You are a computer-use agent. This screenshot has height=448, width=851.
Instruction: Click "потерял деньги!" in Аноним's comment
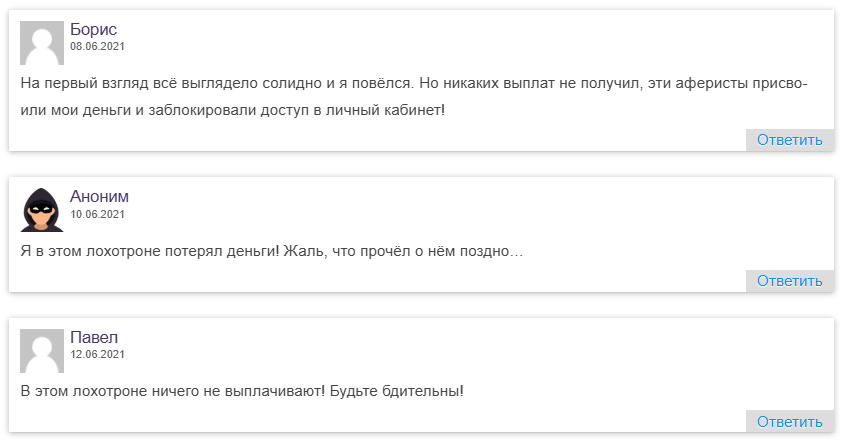tap(229, 250)
